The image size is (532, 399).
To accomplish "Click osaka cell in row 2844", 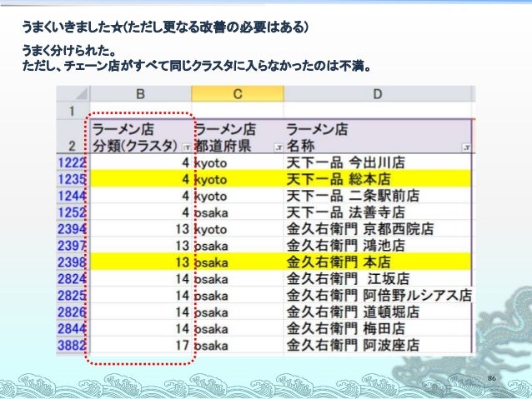I will tap(238, 328).
